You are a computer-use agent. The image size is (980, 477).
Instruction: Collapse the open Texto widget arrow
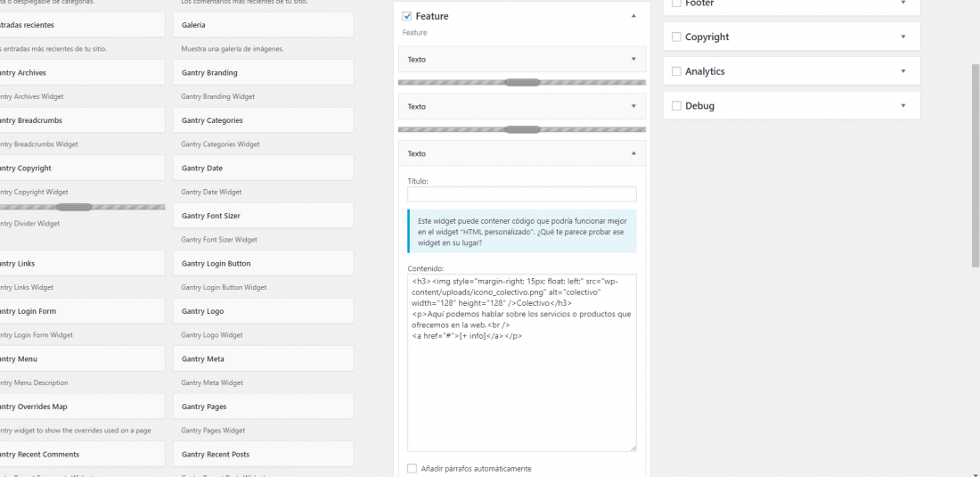point(633,153)
